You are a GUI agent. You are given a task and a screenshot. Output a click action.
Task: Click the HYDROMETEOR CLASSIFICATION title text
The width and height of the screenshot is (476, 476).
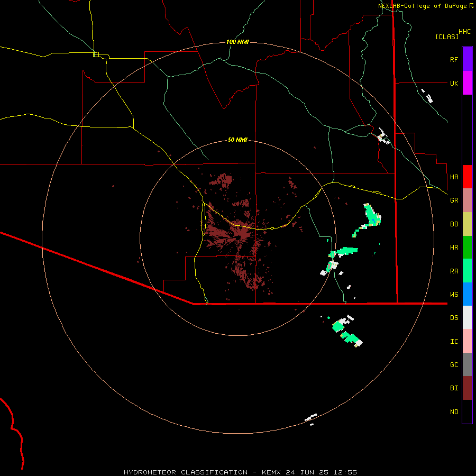click(x=186, y=472)
